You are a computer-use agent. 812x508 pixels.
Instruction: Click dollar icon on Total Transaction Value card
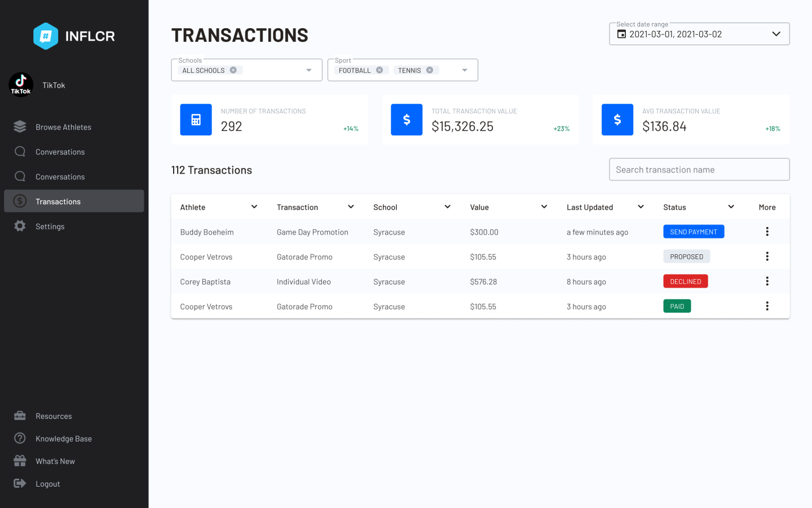(x=407, y=120)
